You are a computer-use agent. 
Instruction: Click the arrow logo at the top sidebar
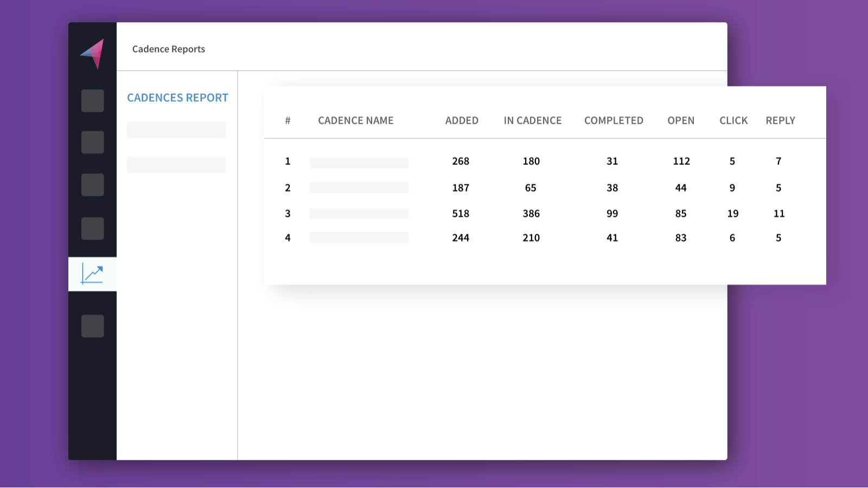point(92,53)
